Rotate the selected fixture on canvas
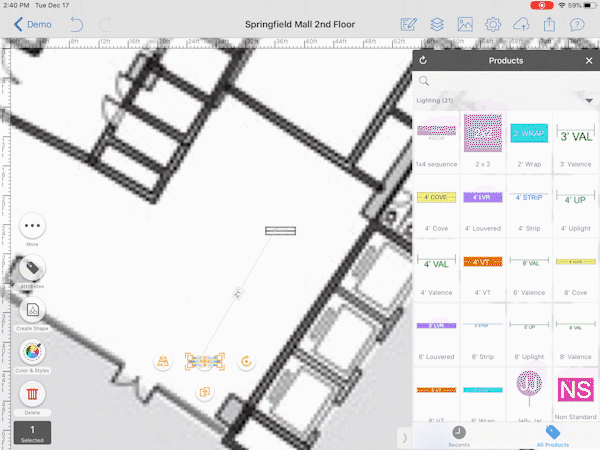 tap(246, 362)
